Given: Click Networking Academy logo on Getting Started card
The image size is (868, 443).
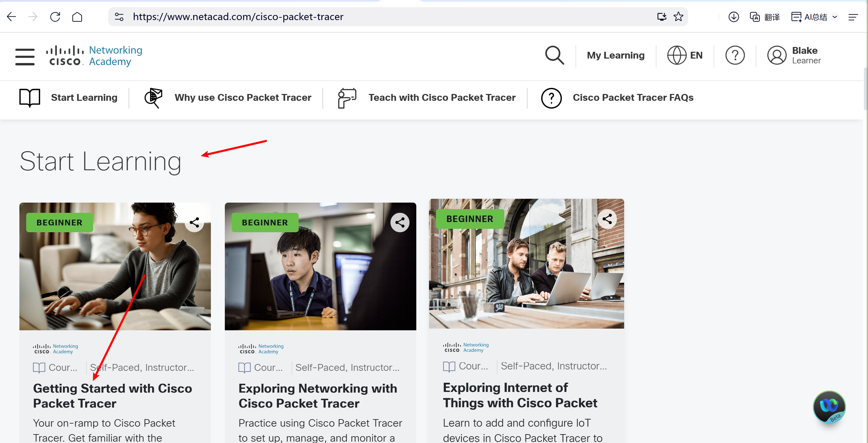Looking at the screenshot, I should 55,349.
